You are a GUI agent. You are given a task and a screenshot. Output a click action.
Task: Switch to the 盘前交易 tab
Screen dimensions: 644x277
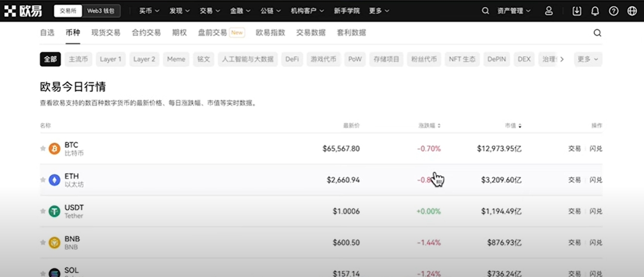(x=213, y=33)
